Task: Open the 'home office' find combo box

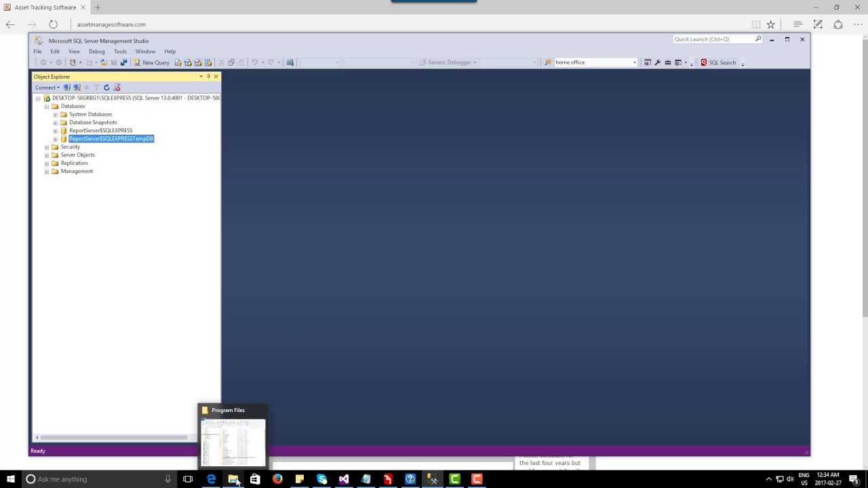Action: pos(596,62)
